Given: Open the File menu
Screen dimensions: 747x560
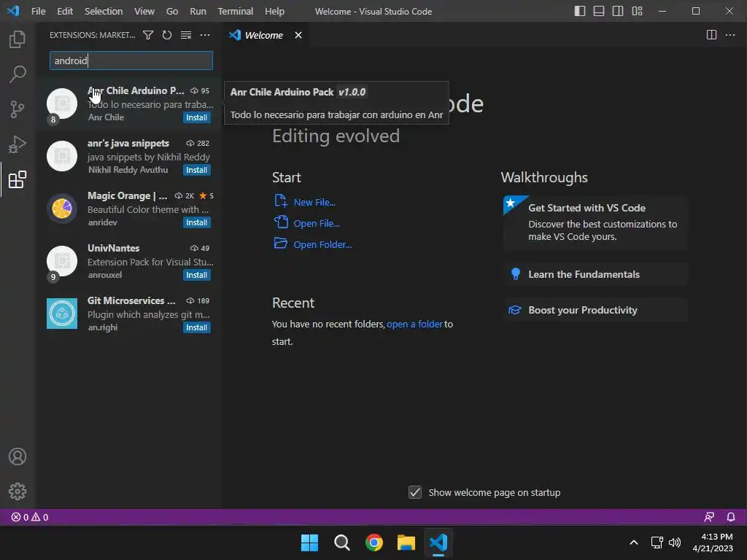Looking at the screenshot, I should [38, 11].
